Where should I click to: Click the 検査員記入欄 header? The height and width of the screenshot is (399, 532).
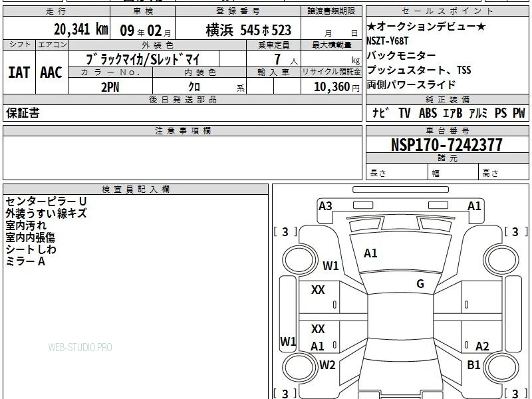tap(136, 189)
